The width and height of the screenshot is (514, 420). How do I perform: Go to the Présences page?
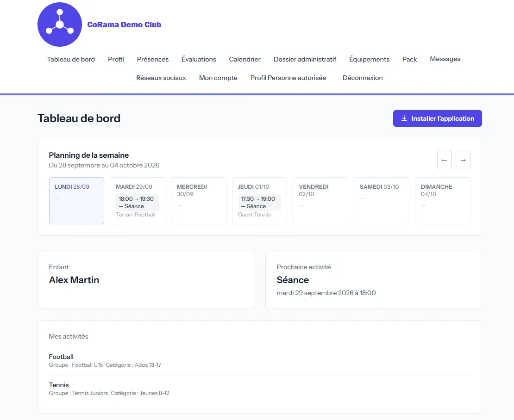click(153, 59)
